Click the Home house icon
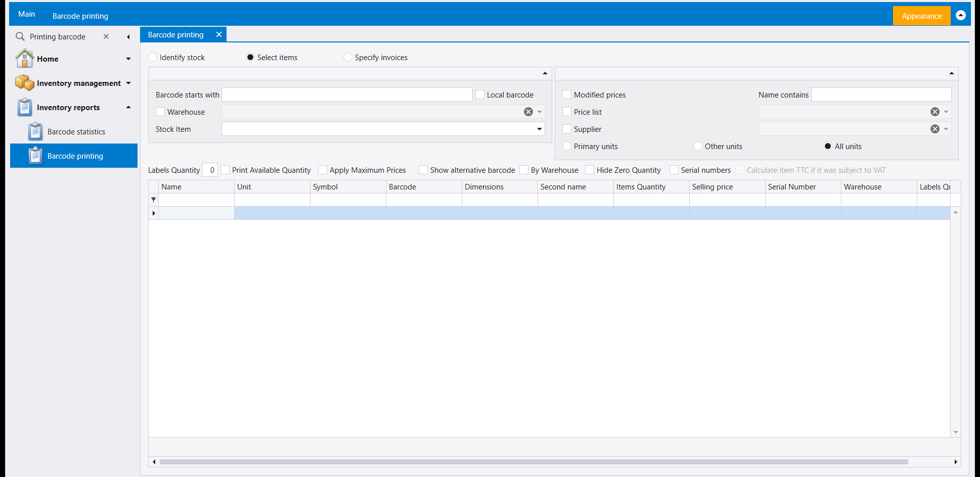This screenshot has width=980, height=477. (25, 59)
